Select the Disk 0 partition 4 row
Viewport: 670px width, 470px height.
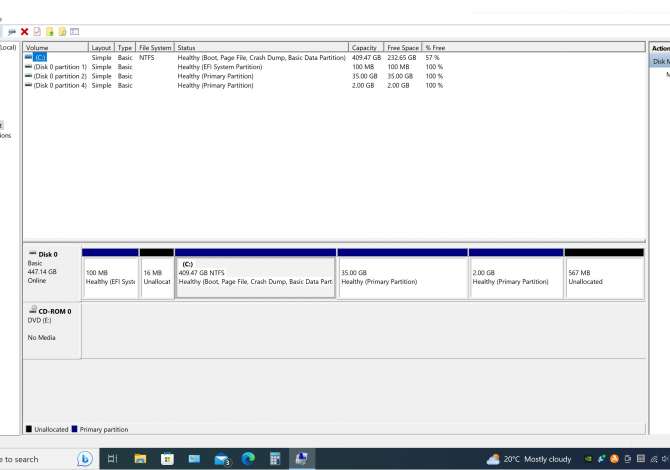(60, 85)
